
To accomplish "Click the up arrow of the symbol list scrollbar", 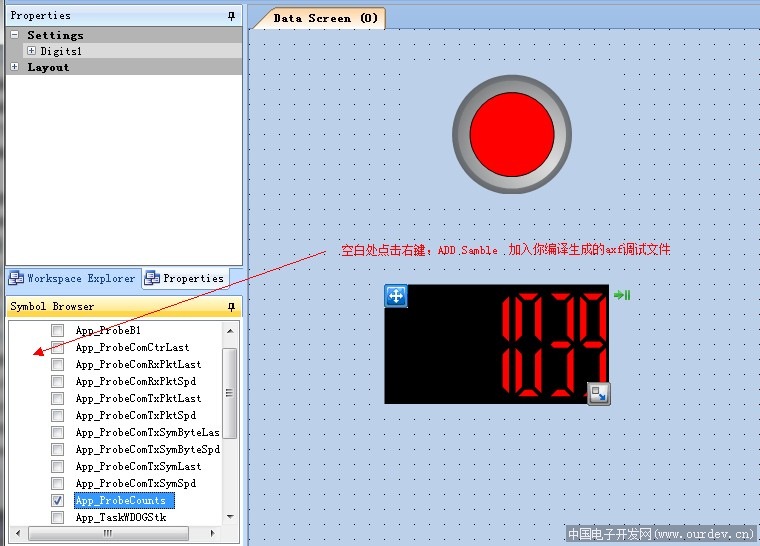I will (x=230, y=331).
